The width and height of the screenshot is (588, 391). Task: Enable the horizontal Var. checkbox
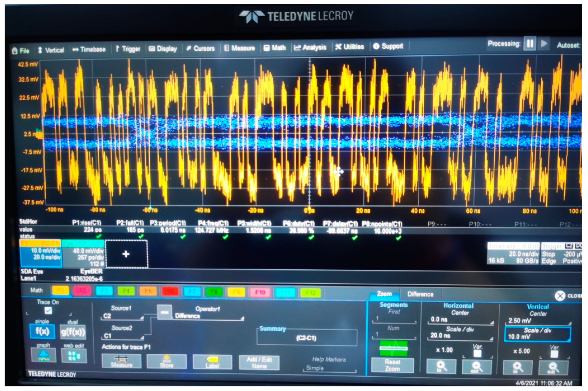[477, 353]
